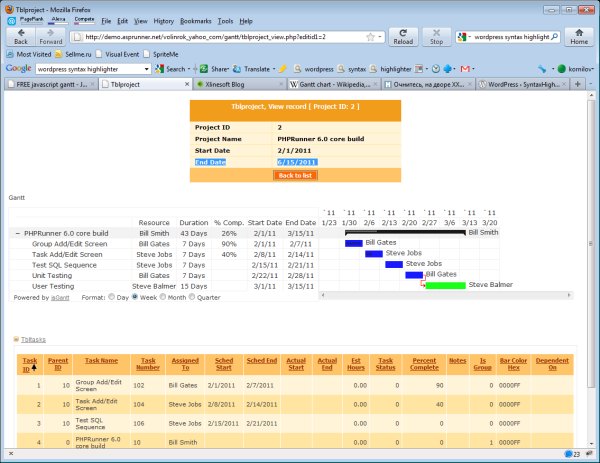
Task: Click the Stop loading button
Action: (436, 37)
